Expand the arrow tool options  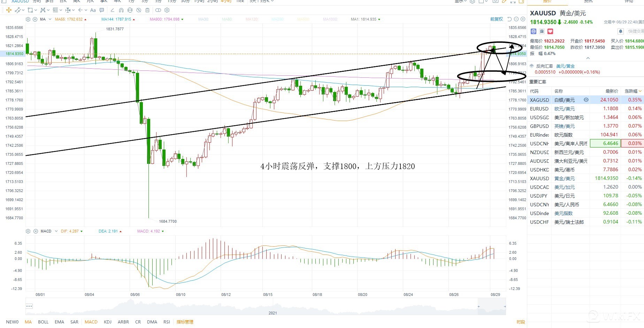point(86,10)
